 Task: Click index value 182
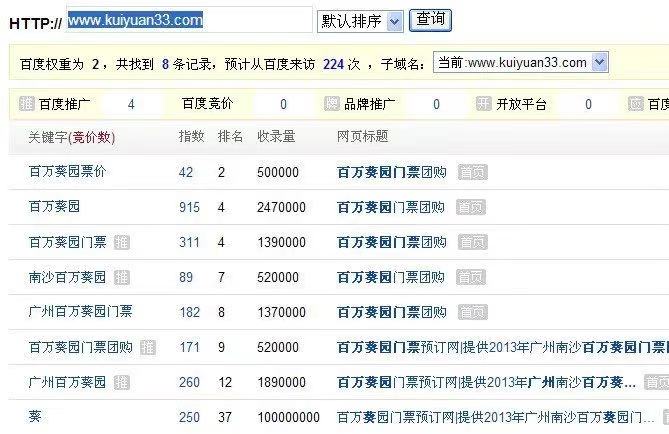point(189,312)
